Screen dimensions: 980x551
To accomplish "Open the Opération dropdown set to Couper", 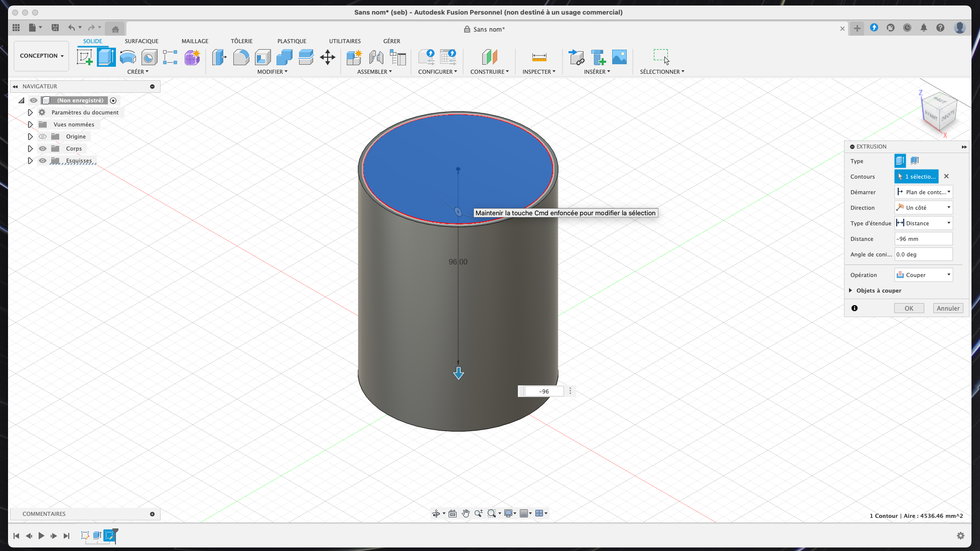I will [923, 275].
